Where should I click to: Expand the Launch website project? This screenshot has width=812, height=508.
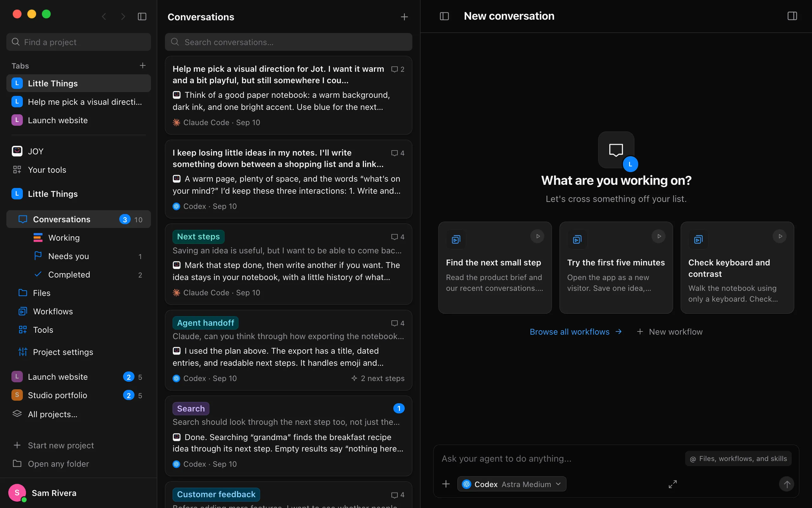79,377
